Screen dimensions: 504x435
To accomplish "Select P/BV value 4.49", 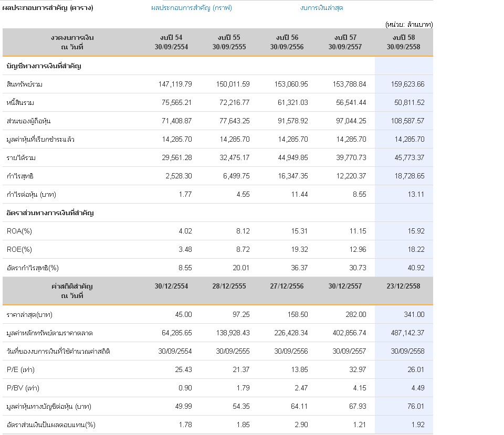I will pos(418,388).
